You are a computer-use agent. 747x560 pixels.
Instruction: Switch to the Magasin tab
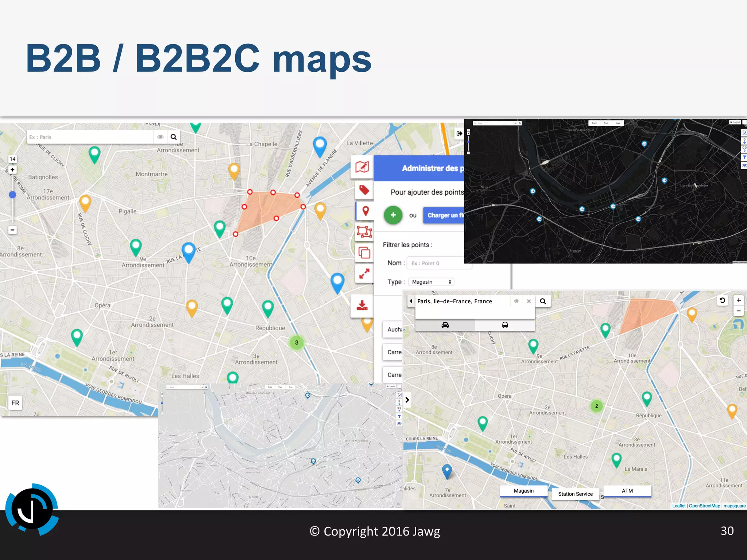(x=523, y=491)
